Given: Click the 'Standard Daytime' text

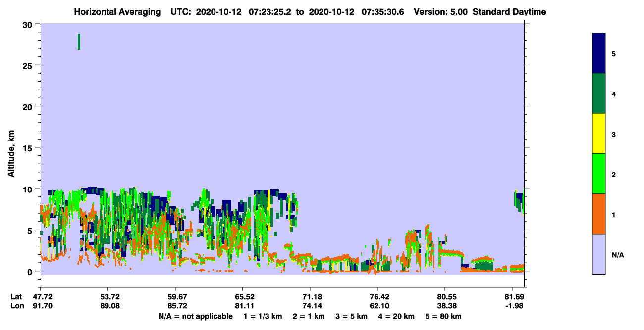Looking at the screenshot, I should (x=509, y=12).
